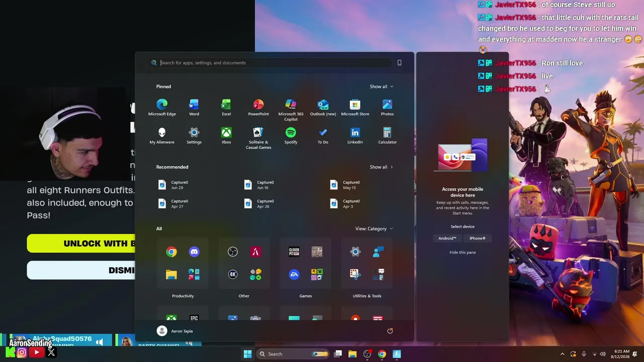The width and height of the screenshot is (644, 362).
Task: Select Android as the mobile device
Action: coord(447,238)
